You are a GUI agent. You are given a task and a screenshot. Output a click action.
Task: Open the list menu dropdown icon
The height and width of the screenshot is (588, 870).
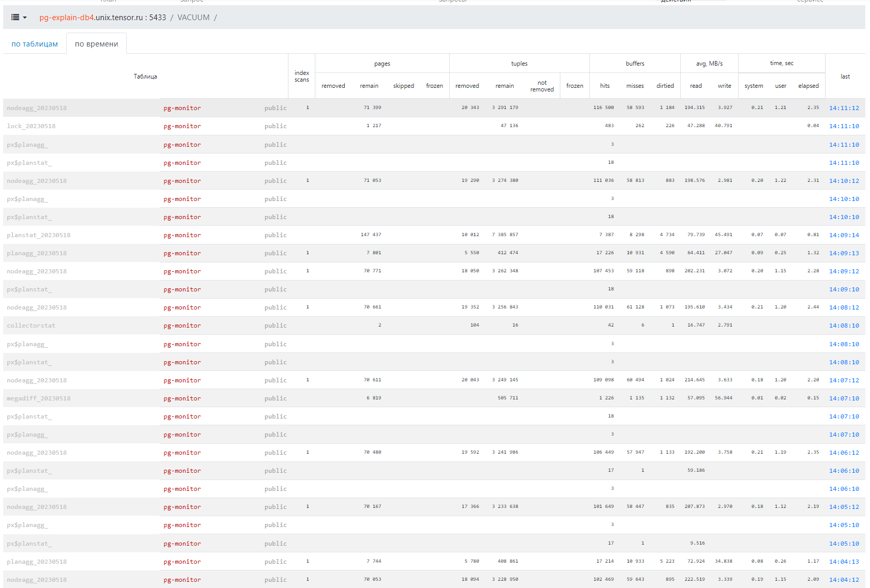click(x=19, y=18)
